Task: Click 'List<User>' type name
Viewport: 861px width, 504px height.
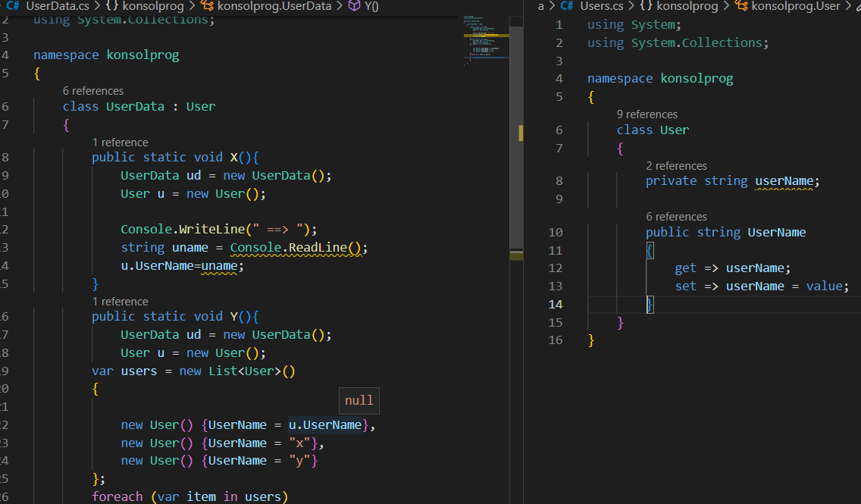Action: [245, 371]
